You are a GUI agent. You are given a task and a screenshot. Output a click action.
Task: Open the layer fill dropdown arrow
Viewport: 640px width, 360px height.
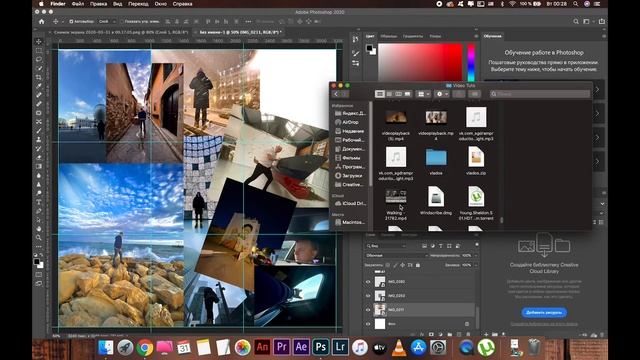coord(475,265)
